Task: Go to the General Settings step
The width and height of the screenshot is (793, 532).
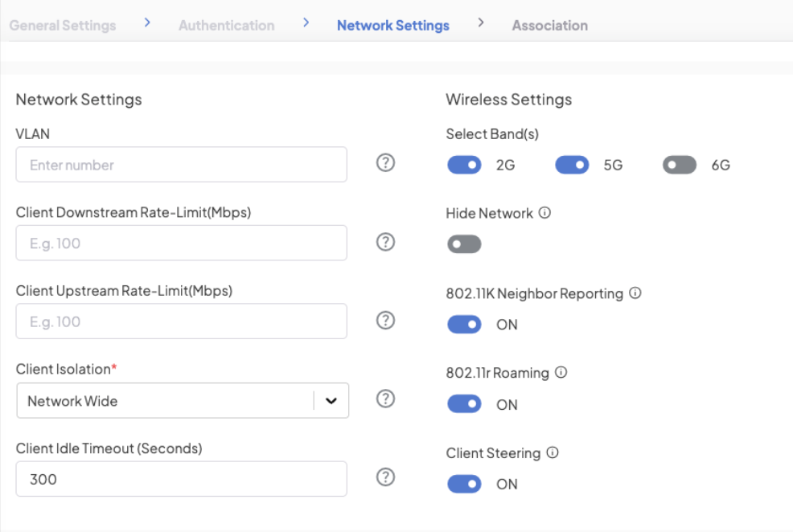Action: click(x=63, y=26)
